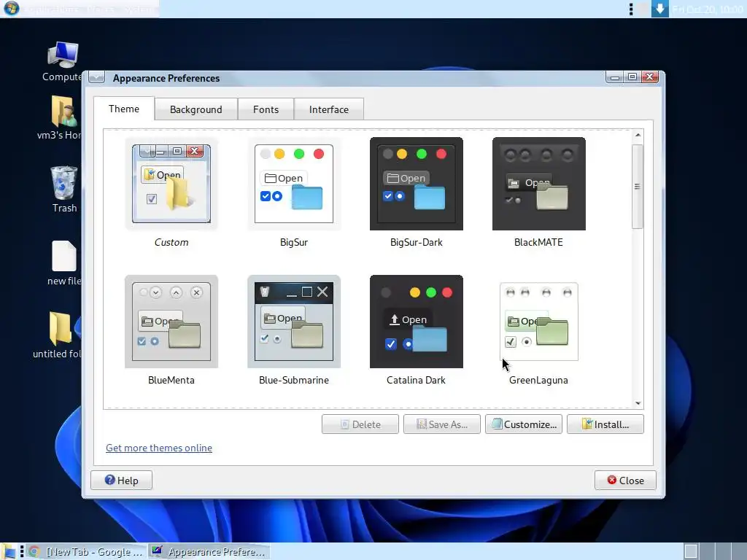Image resolution: width=747 pixels, height=560 pixels.
Task: Open the window menu button in the title bar
Action: click(x=97, y=77)
